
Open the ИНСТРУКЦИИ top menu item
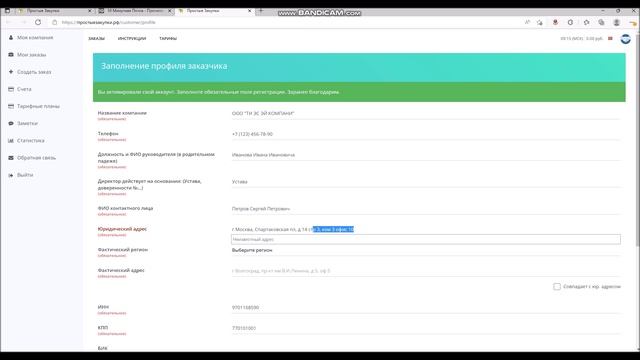pos(132,38)
